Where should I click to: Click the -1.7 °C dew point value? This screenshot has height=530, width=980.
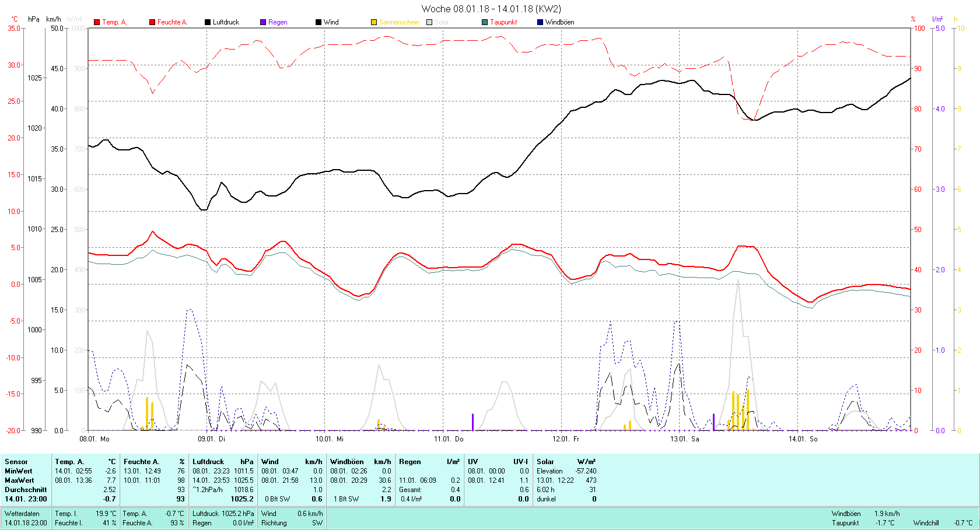(885, 523)
